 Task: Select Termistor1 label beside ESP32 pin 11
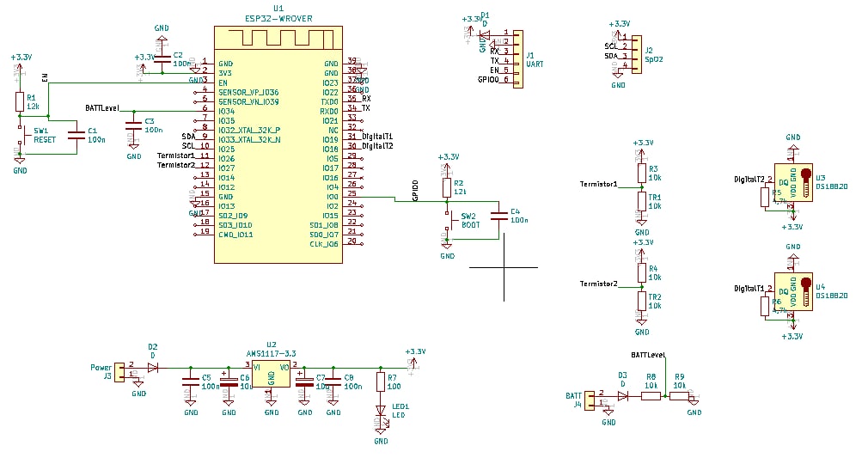[176, 156]
